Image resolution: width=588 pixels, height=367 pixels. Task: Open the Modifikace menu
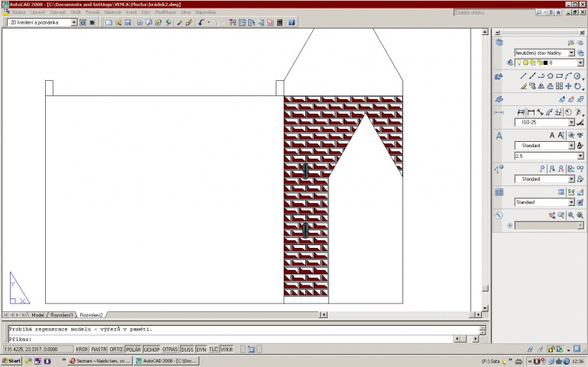tap(166, 12)
